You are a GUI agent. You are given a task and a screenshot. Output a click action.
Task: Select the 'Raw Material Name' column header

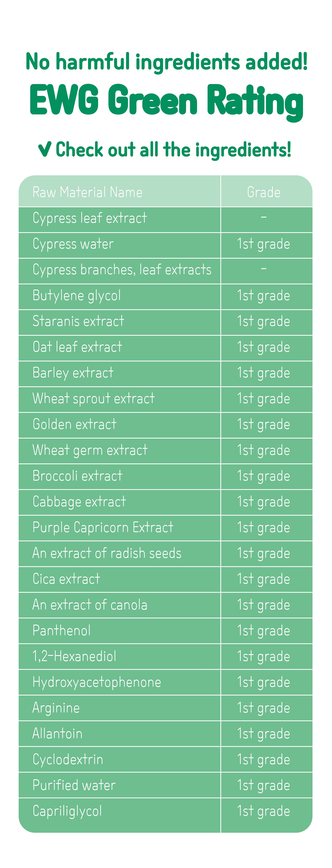point(87,192)
